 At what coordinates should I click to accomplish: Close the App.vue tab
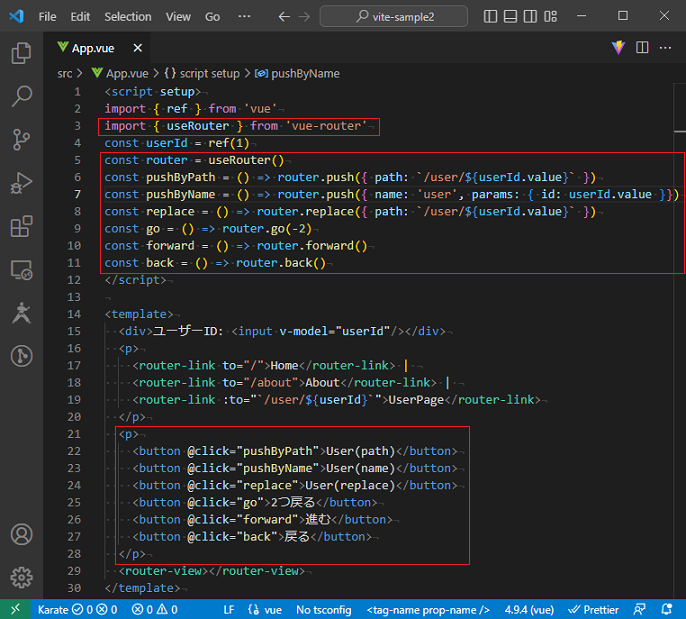(x=137, y=48)
